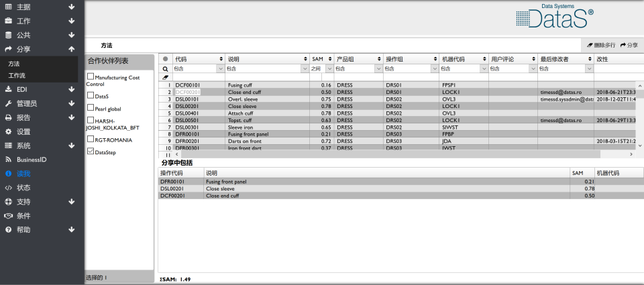Viewport: 644px width, 285px height.
Task: Click the horizontal scrollbar right arrow
Action: (x=631, y=154)
